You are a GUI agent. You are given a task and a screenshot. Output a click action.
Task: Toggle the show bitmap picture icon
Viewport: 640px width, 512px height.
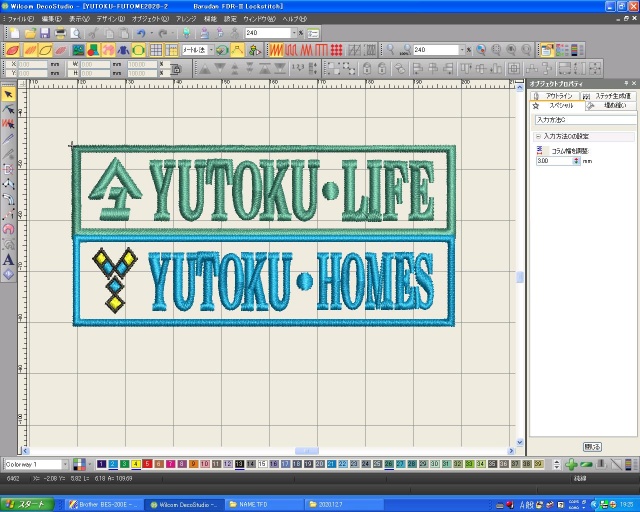coord(78,50)
